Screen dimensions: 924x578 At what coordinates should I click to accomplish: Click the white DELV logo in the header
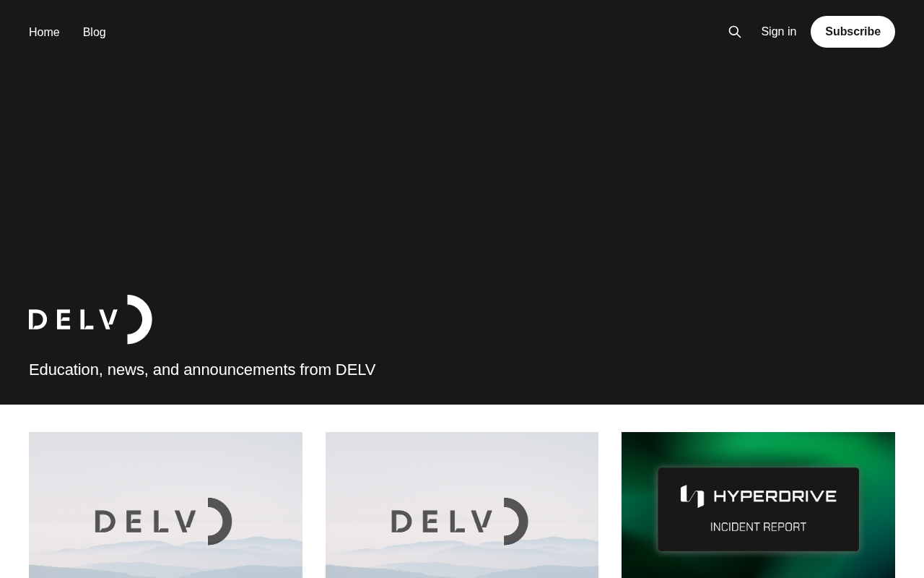tap(90, 319)
